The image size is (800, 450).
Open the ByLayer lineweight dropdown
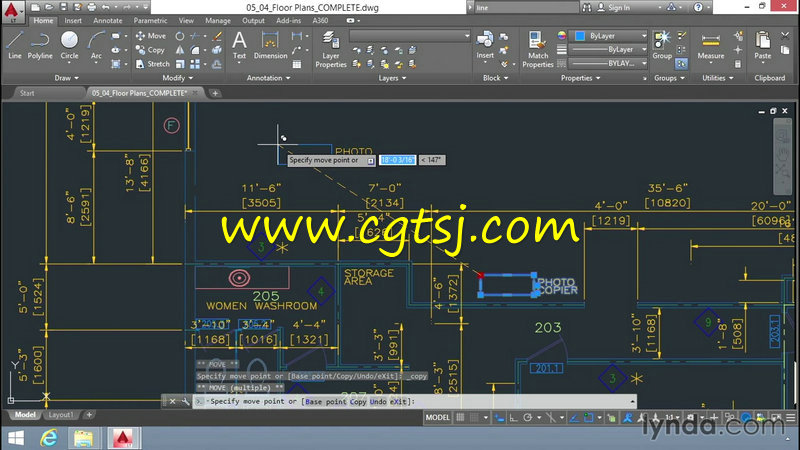tap(609, 50)
